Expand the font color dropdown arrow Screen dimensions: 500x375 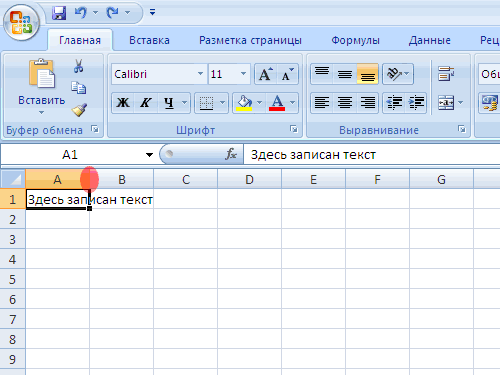[x=292, y=103]
